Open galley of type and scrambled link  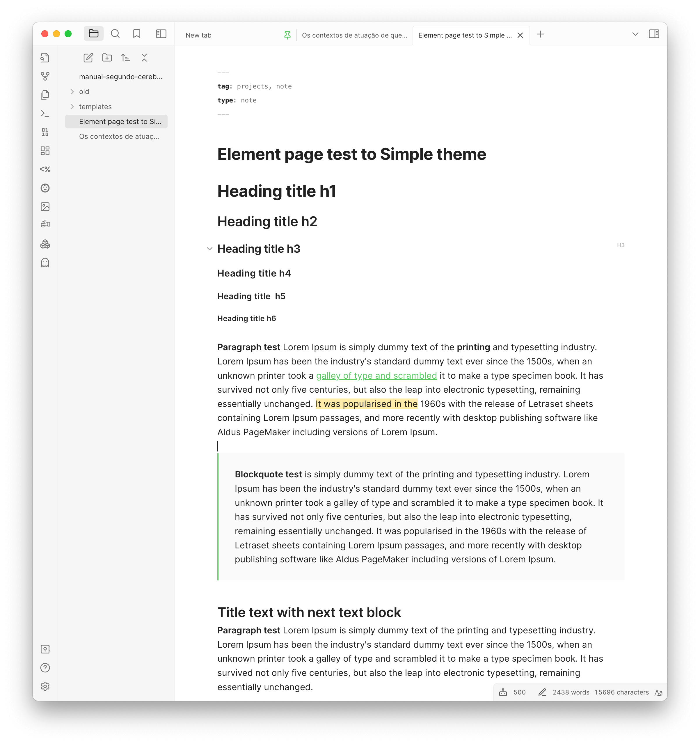pos(376,376)
